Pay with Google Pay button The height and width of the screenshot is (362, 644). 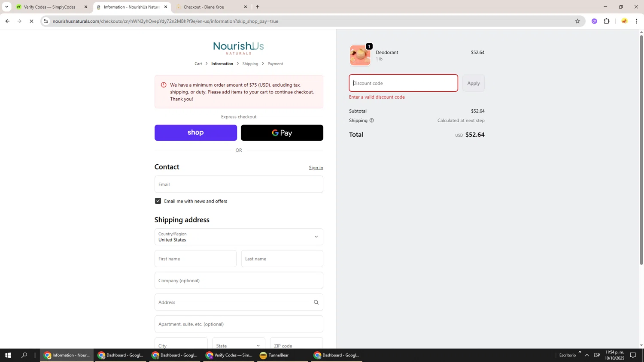(x=282, y=133)
